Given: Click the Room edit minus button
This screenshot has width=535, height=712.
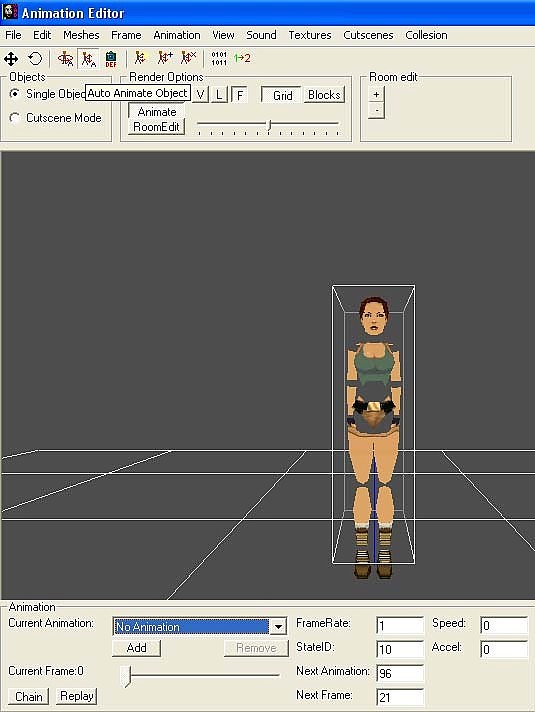Looking at the screenshot, I should pyautogui.click(x=376, y=111).
